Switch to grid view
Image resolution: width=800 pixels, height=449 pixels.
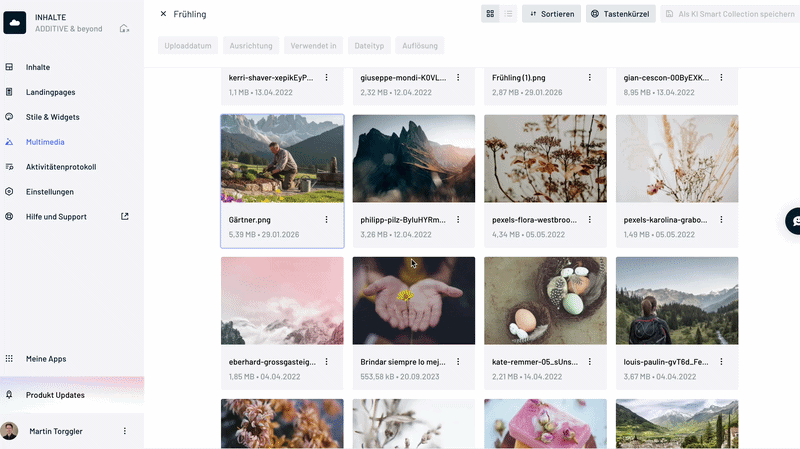tap(490, 14)
